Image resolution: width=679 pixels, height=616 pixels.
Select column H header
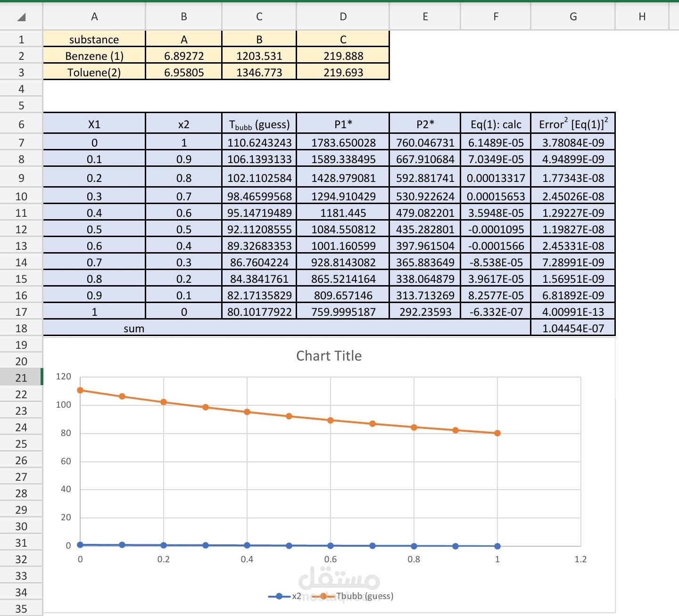(x=642, y=16)
